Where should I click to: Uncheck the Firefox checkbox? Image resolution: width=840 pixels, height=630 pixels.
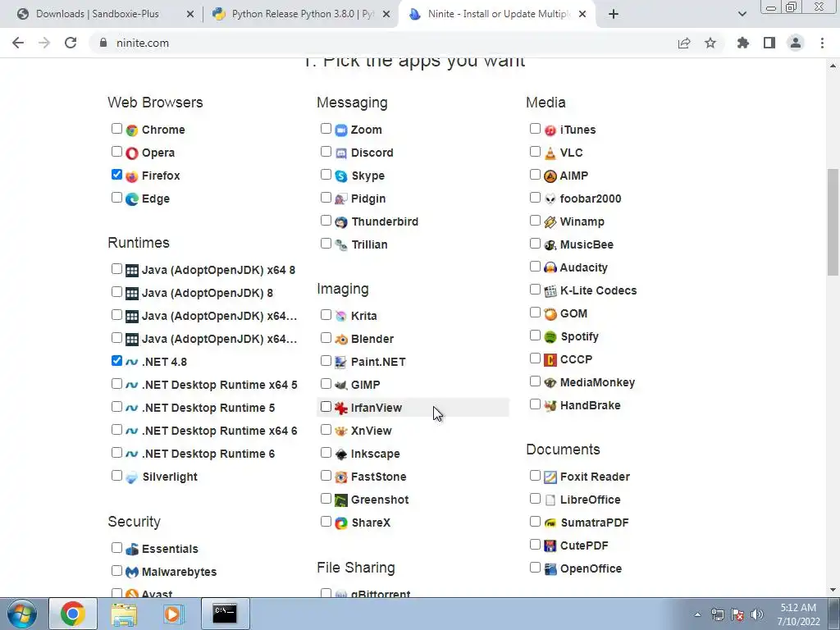click(116, 175)
